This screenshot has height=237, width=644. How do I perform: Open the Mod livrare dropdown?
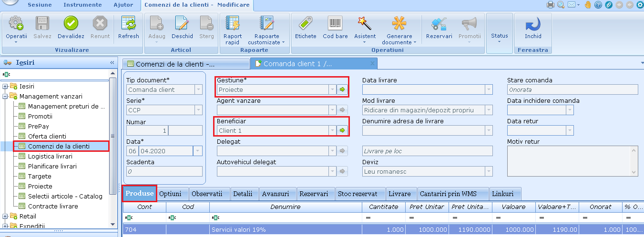click(x=488, y=110)
